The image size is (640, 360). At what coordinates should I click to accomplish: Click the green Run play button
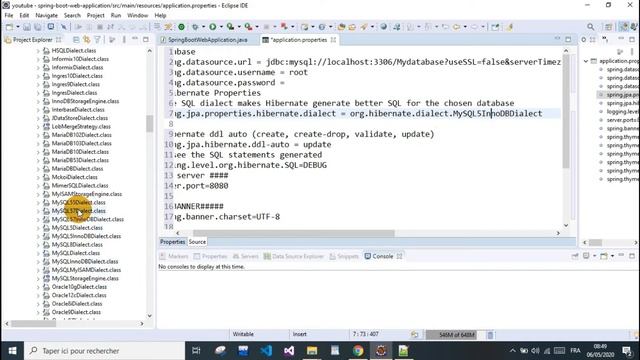point(213,27)
